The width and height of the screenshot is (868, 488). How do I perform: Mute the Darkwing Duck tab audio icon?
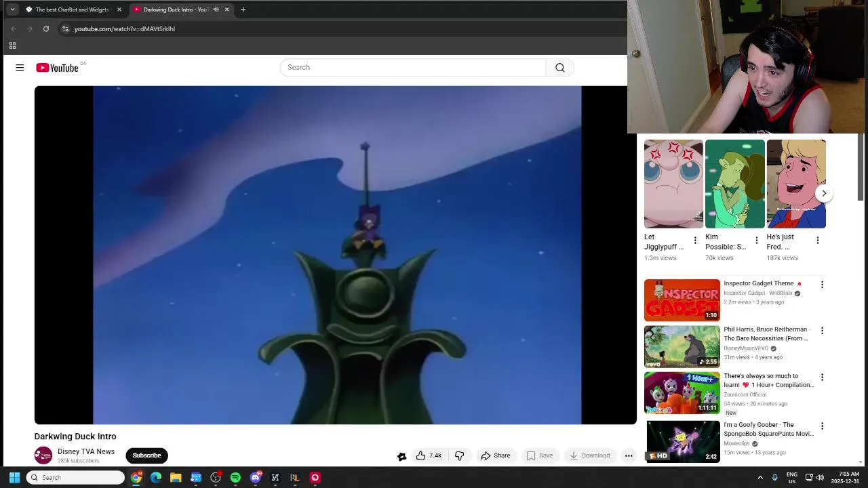tap(216, 9)
